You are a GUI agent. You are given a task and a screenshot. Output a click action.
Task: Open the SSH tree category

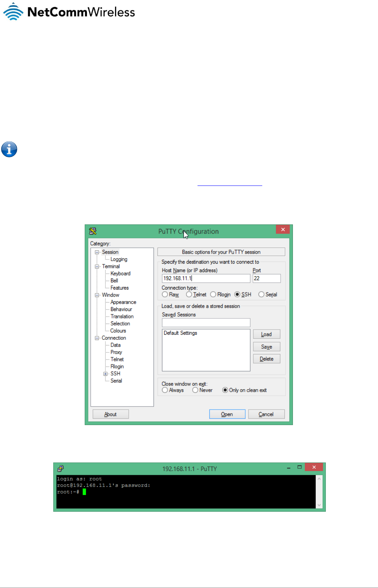tap(115, 374)
